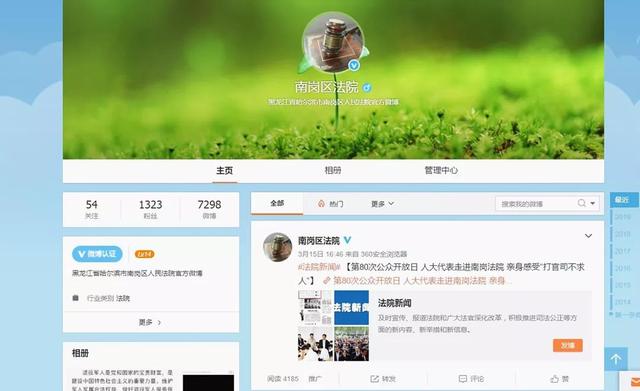Image resolution: width=640 pixels, height=391 pixels.
Task: Click the 推广 promote link
Action: click(315, 379)
